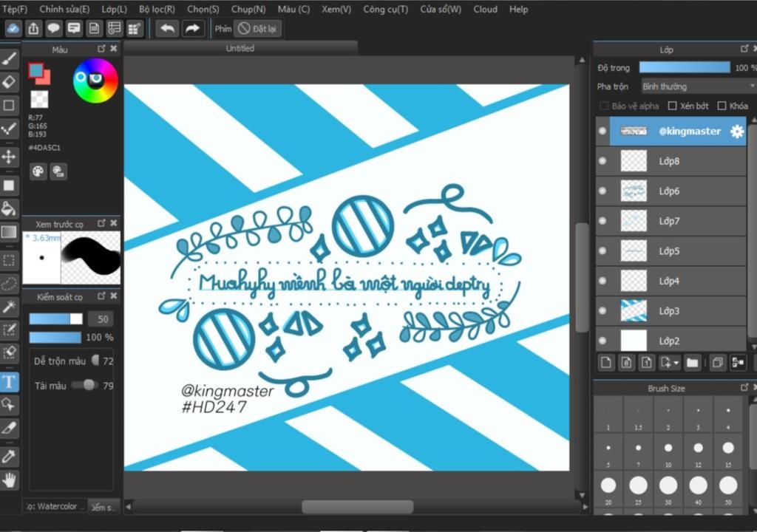Open settings gear of @kingmaster layer

[x=737, y=132]
